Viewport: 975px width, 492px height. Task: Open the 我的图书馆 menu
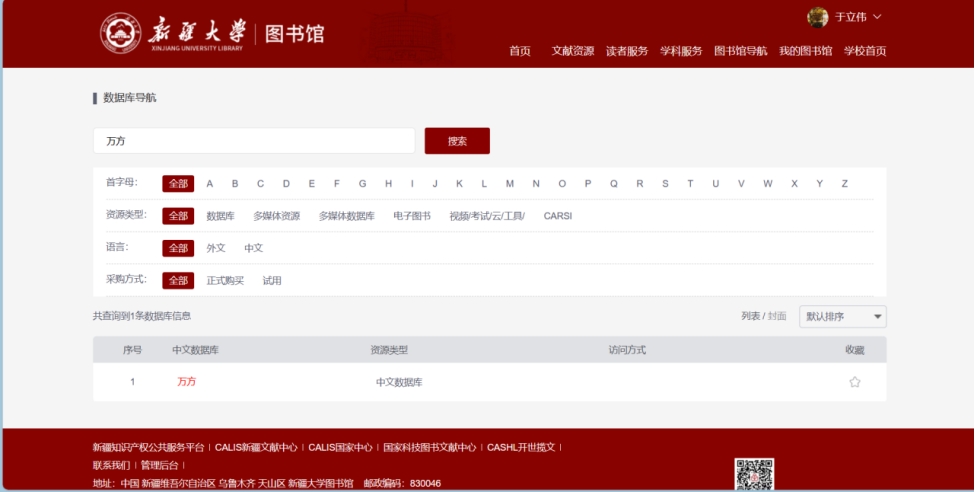pyautogui.click(x=806, y=51)
